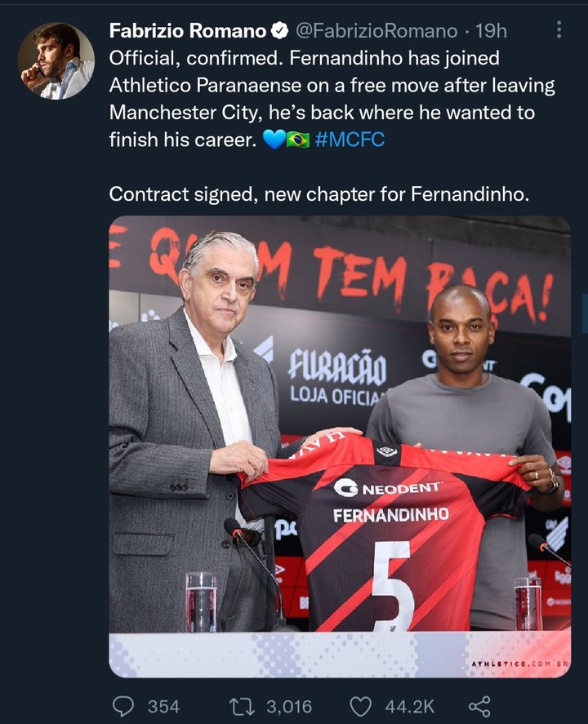The width and height of the screenshot is (588, 724).
Task: Open the Fernandinho jersey photo
Action: click(x=340, y=446)
